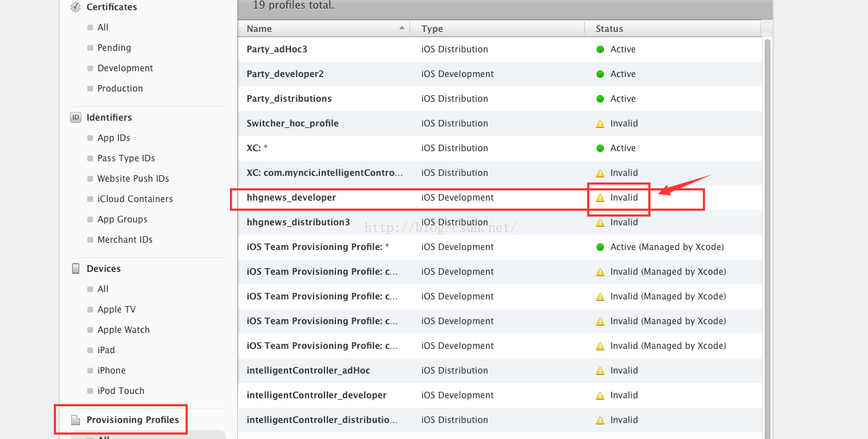
Task: Open Pending certificates
Action: [114, 48]
